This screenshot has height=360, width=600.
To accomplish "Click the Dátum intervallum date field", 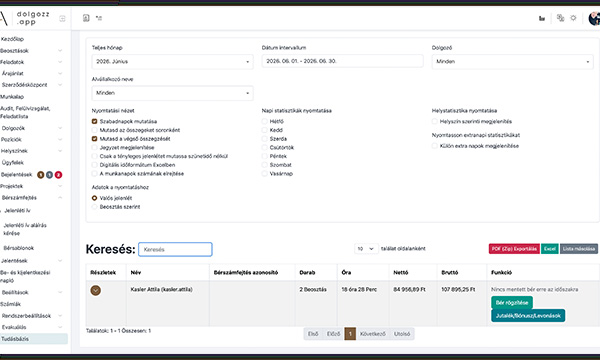I will click(342, 61).
